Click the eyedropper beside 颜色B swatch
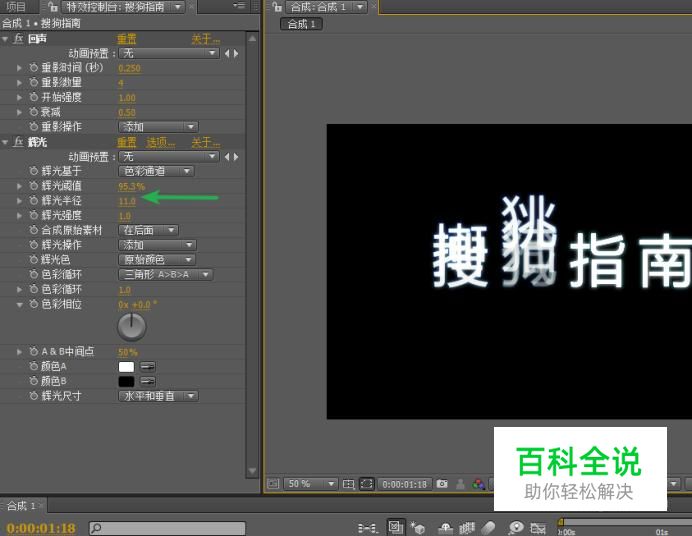The image size is (692, 536). pyautogui.click(x=147, y=381)
